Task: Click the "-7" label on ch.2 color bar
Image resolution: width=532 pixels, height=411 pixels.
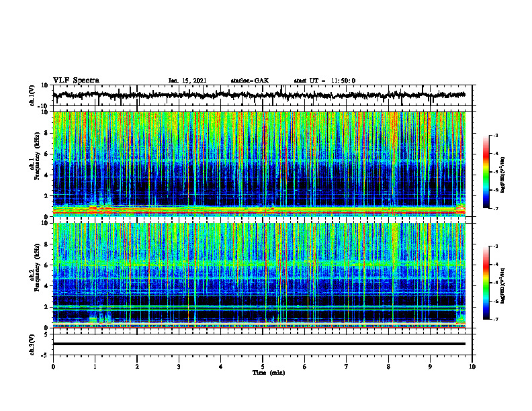Action: click(495, 320)
